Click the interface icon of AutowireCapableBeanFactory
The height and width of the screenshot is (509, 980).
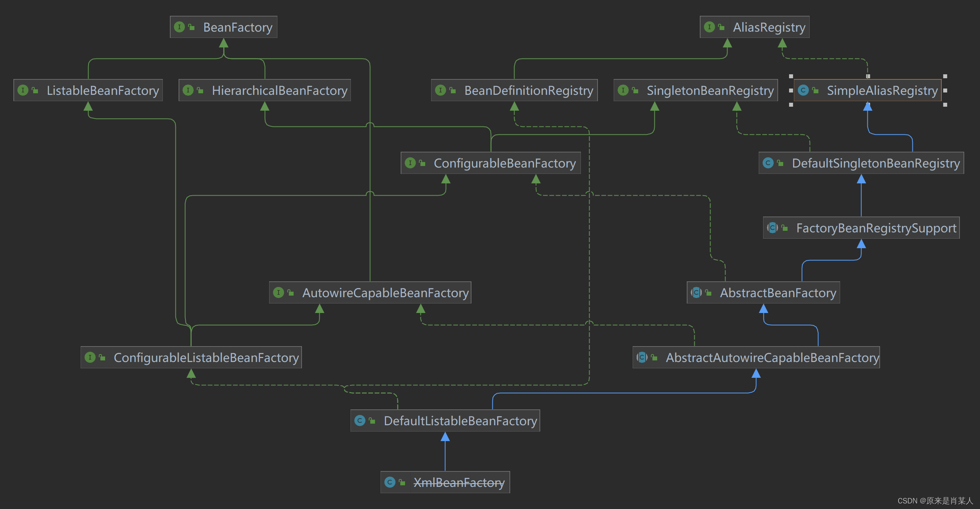coord(279,293)
